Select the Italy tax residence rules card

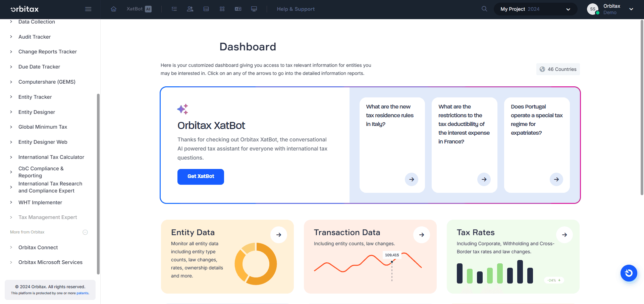point(392,145)
